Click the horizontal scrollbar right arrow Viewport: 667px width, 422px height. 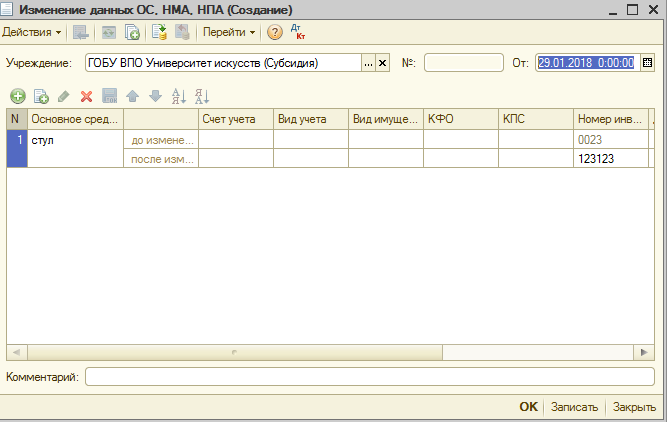coord(644,352)
